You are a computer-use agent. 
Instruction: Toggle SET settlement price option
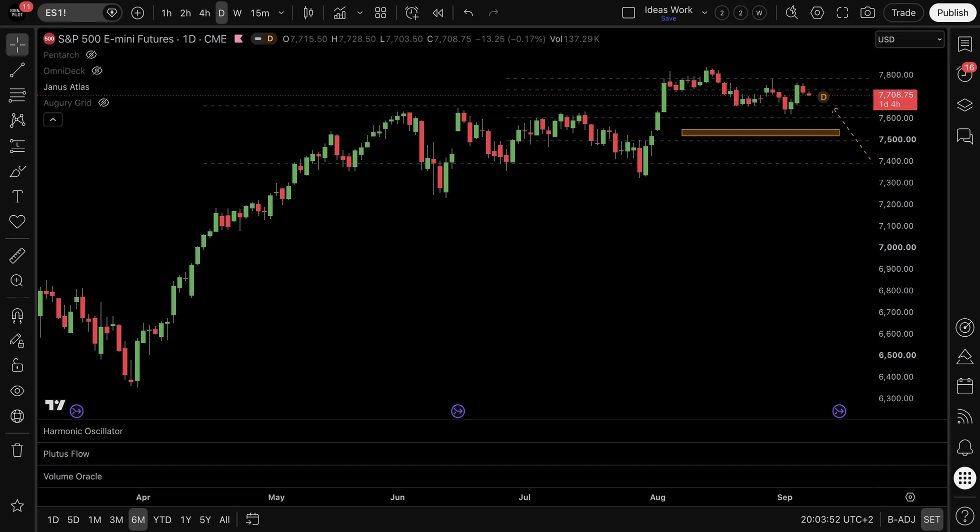[x=931, y=520]
